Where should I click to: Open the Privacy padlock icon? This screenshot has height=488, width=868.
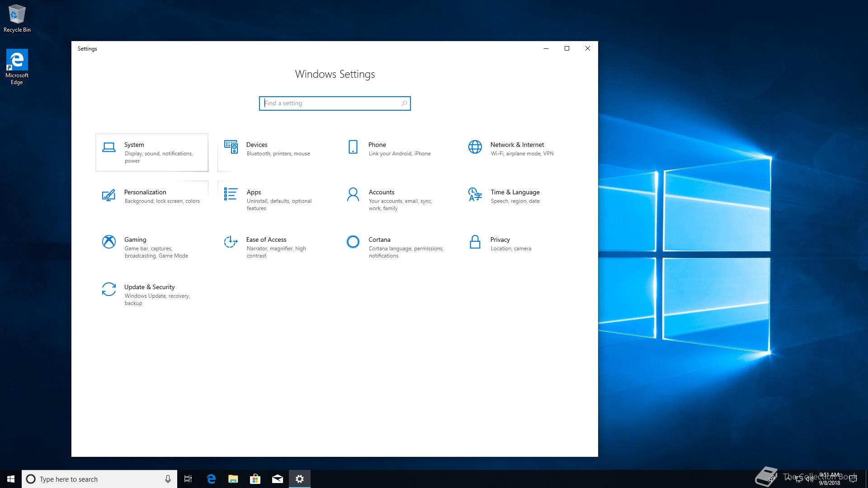[475, 242]
